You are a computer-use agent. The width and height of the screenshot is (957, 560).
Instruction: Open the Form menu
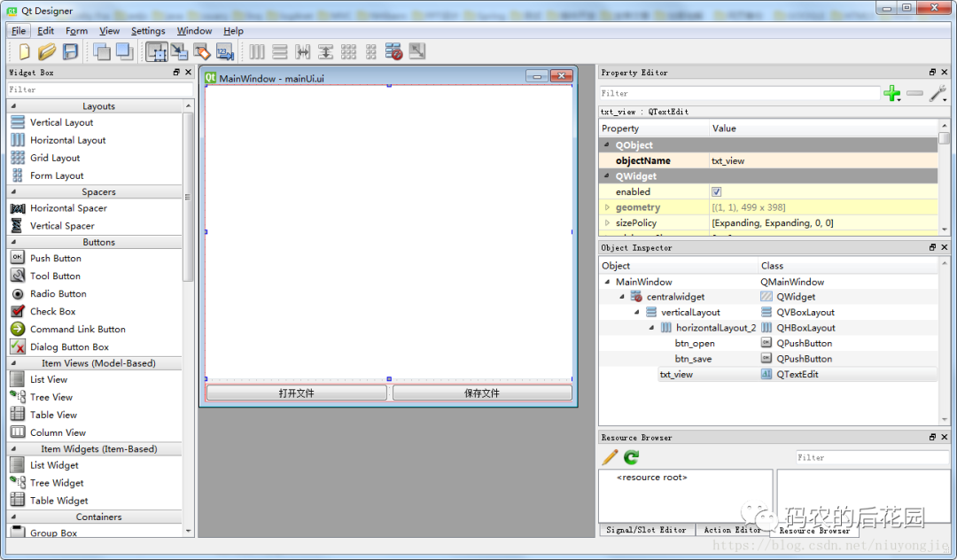coord(76,30)
